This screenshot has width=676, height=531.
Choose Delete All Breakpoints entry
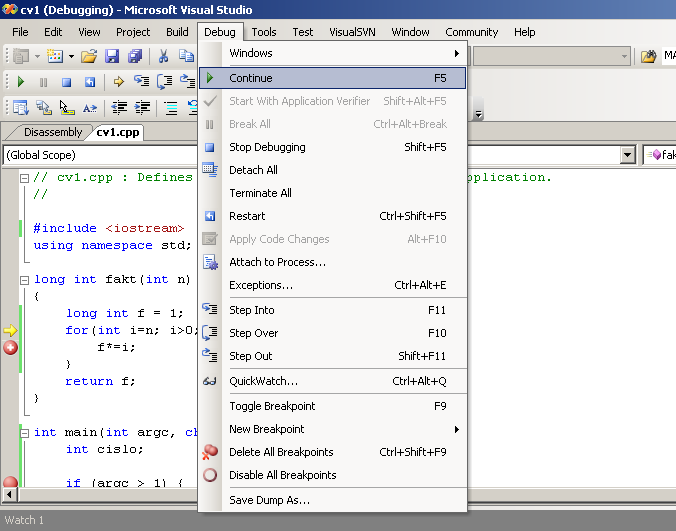pyautogui.click(x=332, y=452)
